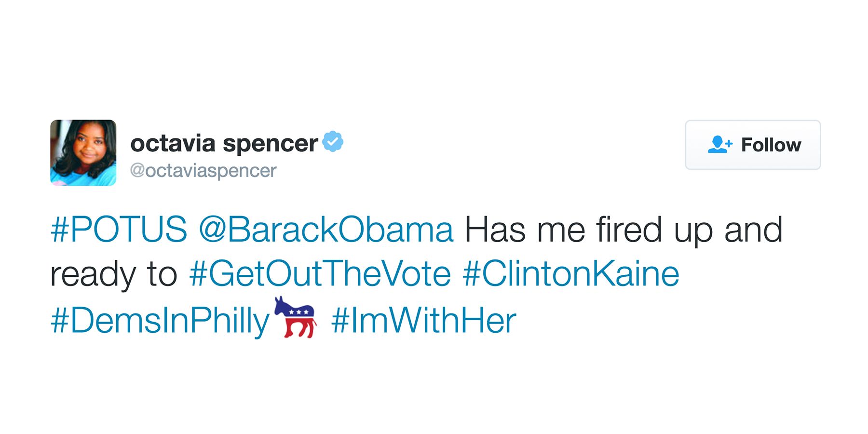868x434 pixels.
Task: Click the word "Has" in the tweet
Action: pyautogui.click(x=495, y=230)
